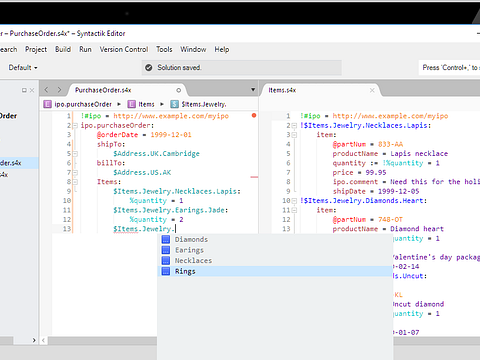Collapse the fold at line 11 in Items.s4x
This screenshot has width=480, height=360.
[x=294, y=210]
